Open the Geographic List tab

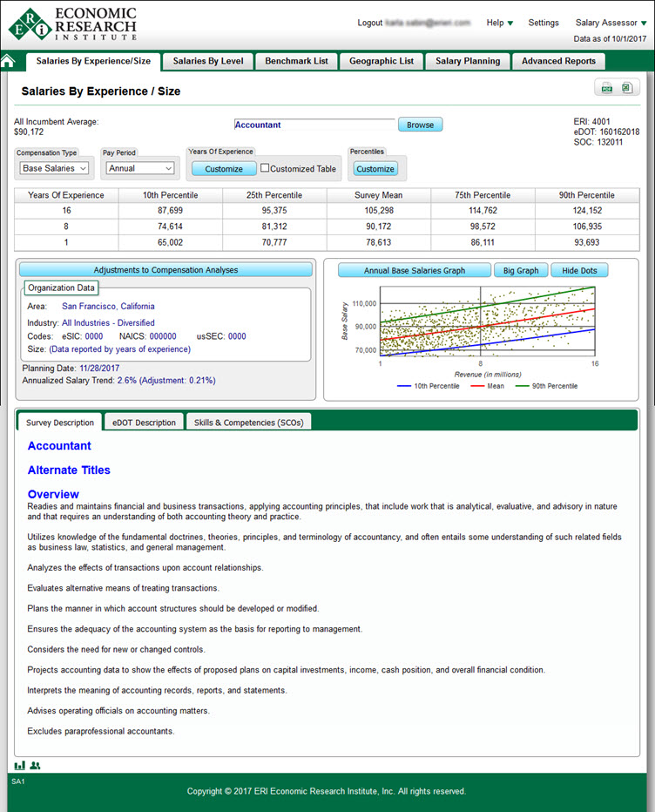click(x=382, y=61)
